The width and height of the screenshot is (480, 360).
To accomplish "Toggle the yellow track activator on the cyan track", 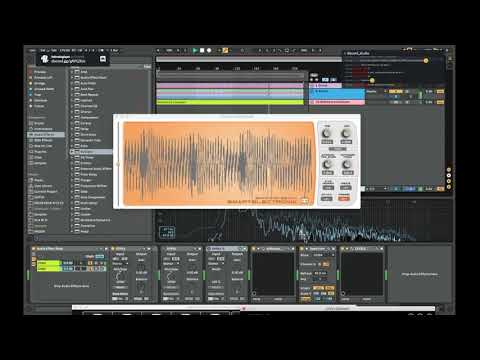I will coord(396,91).
